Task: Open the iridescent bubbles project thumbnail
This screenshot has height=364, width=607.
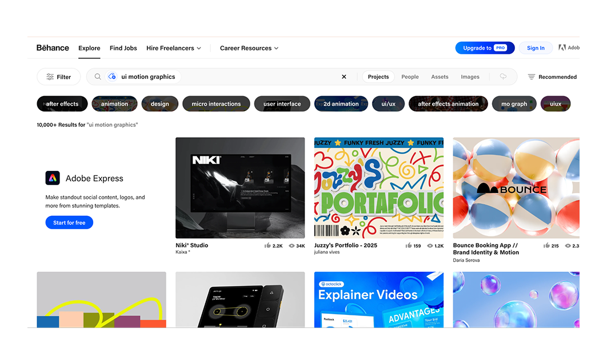Action: (x=516, y=300)
